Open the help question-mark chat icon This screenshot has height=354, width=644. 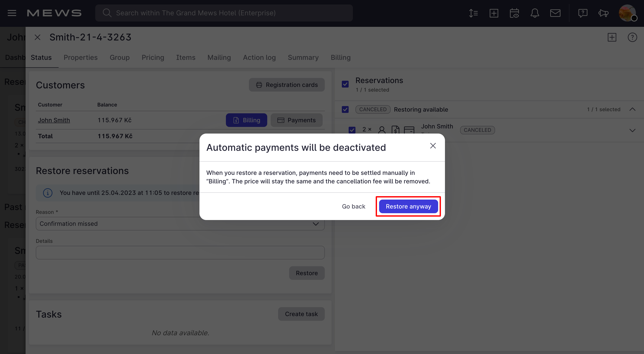583,13
